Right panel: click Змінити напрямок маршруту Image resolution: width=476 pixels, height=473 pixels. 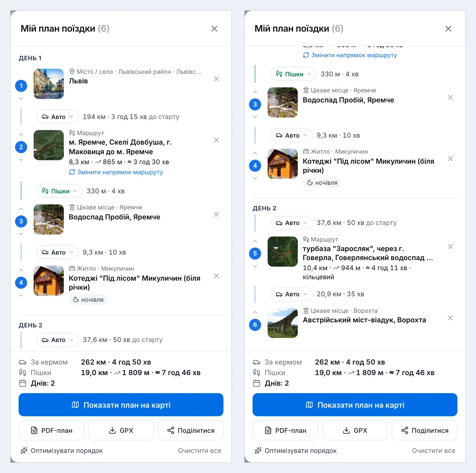(x=350, y=55)
